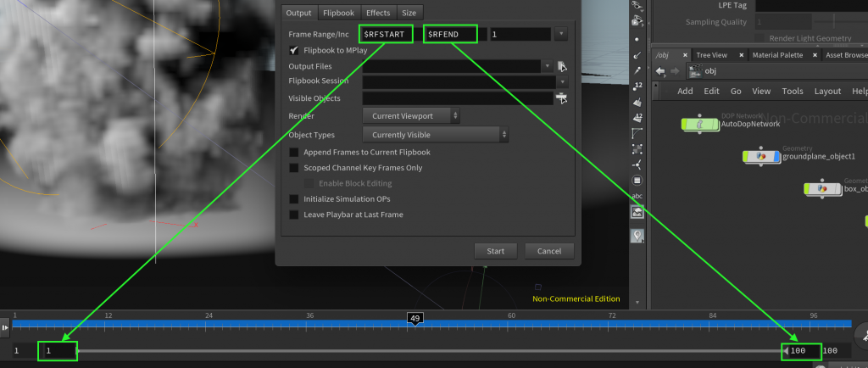Image resolution: width=868 pixels, height=368 pixels.
Task: Open the Object Types Currently Visible dropdown
Action: tap(436, 135)
